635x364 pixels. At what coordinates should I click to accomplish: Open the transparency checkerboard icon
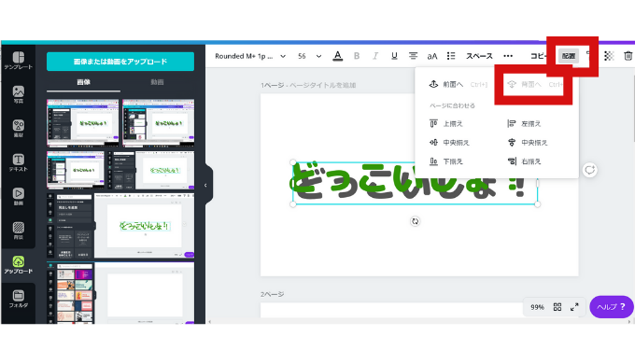(609, 56)
